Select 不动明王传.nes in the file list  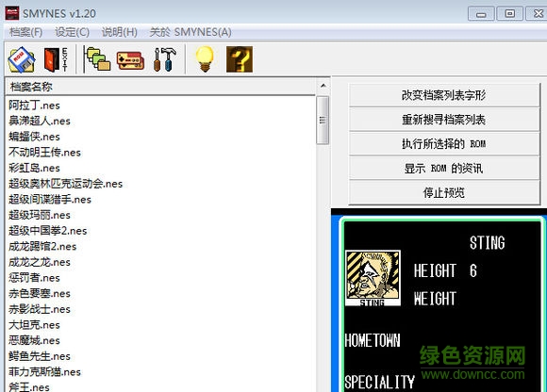coord(44,153)
